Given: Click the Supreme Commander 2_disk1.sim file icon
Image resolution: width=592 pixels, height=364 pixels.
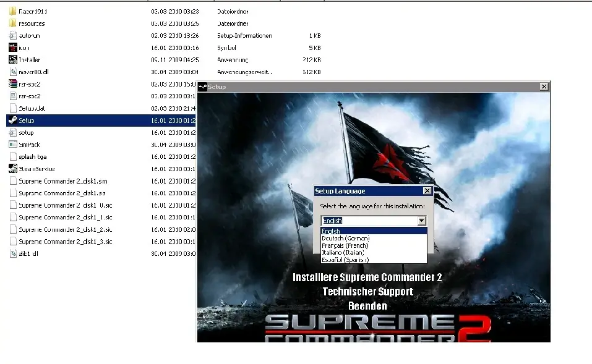Looking at the screenshot, I should pos(13,180).
